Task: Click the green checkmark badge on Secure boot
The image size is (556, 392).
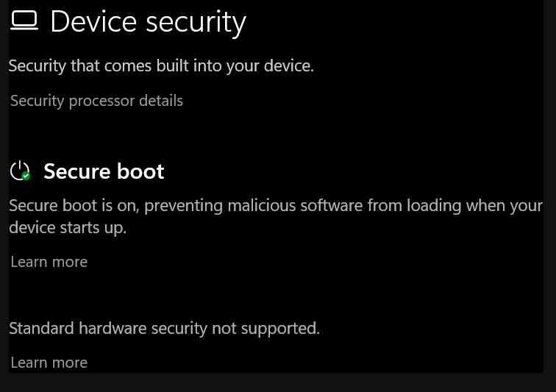Action: click(x=26, y=176)
